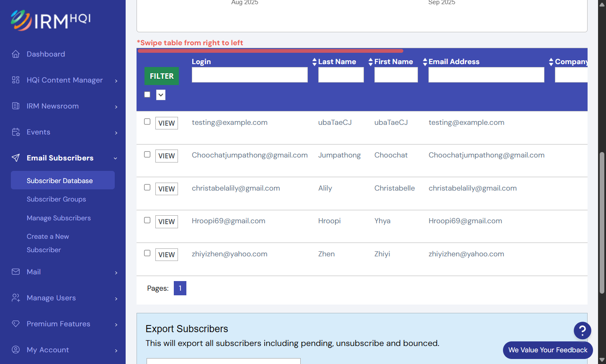Click the Manage Users people icon
Image resolution: width=606 pixels, height=364 pixels.
click(16, 298)
